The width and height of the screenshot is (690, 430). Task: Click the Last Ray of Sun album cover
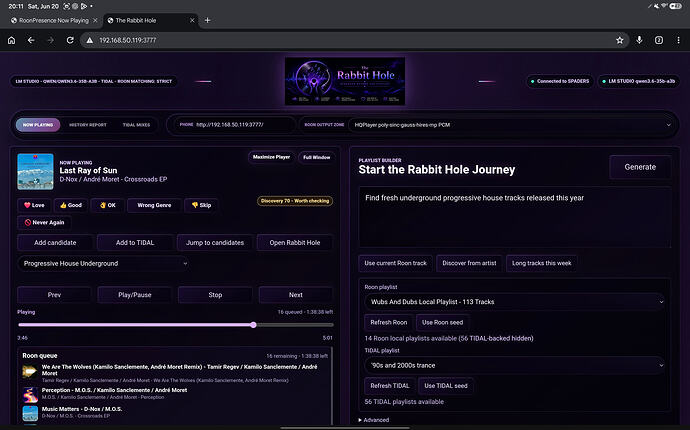(x=35, y=172)
